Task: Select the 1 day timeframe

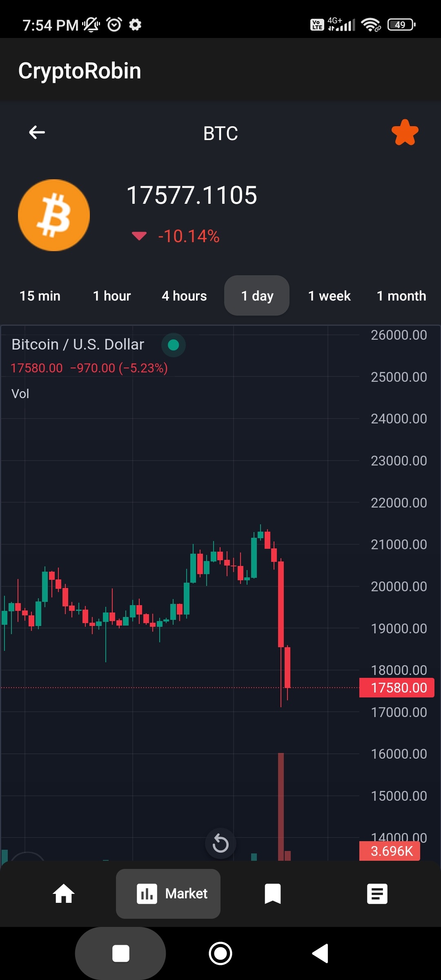Action: click(257, 296)
